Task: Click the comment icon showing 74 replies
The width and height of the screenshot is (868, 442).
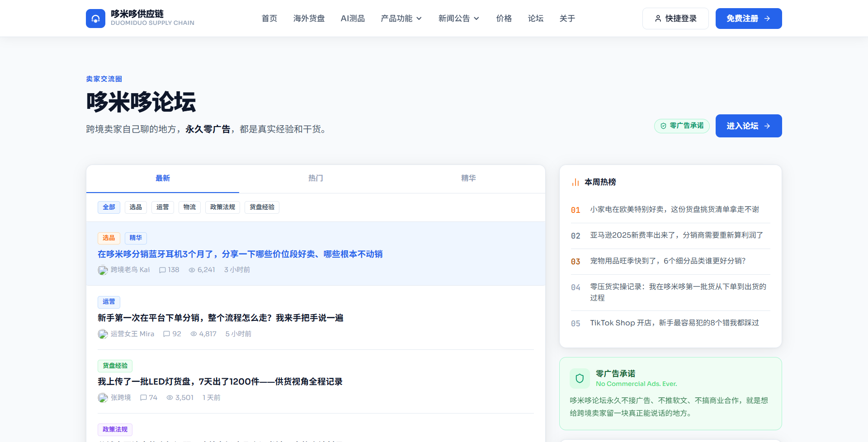Action: point(143,398)
